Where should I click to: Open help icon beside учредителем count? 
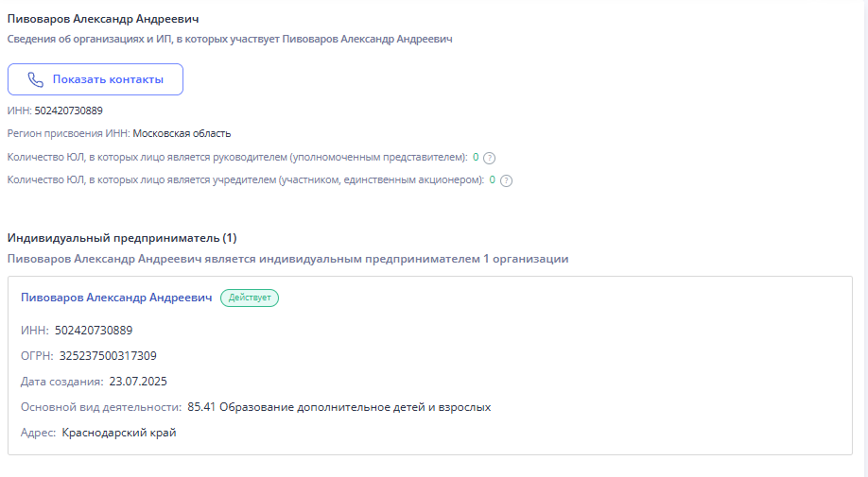click(x=506, y=180)
